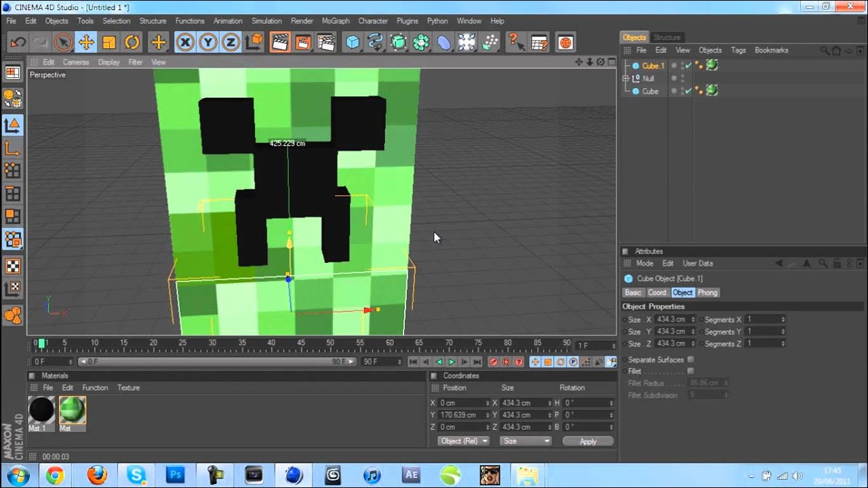Open the spline tools icon
This screenshot has height=488, width=868.
pos(376,43)
